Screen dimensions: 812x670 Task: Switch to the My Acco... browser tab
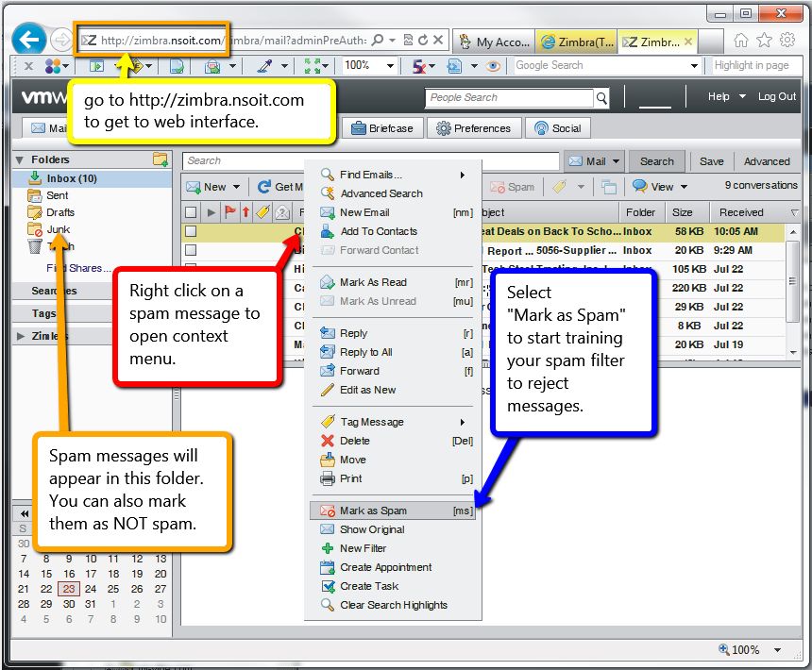coord(494,42)
